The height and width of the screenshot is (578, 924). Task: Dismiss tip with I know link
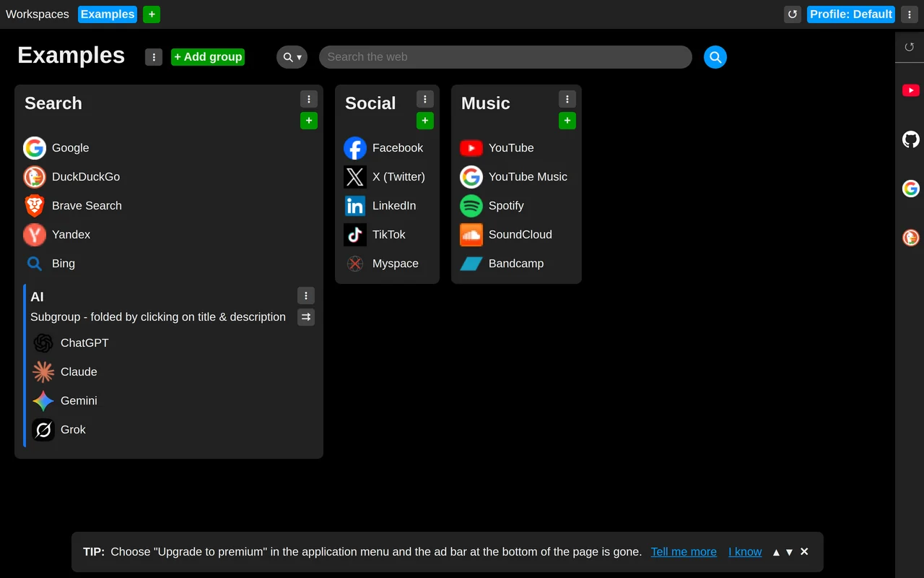pos(745,552)
